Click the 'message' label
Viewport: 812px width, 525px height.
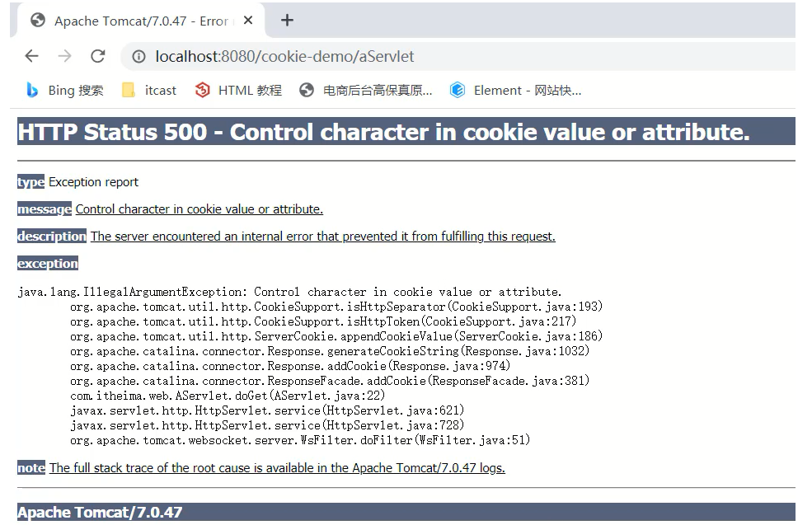click(x=45, y=209)
